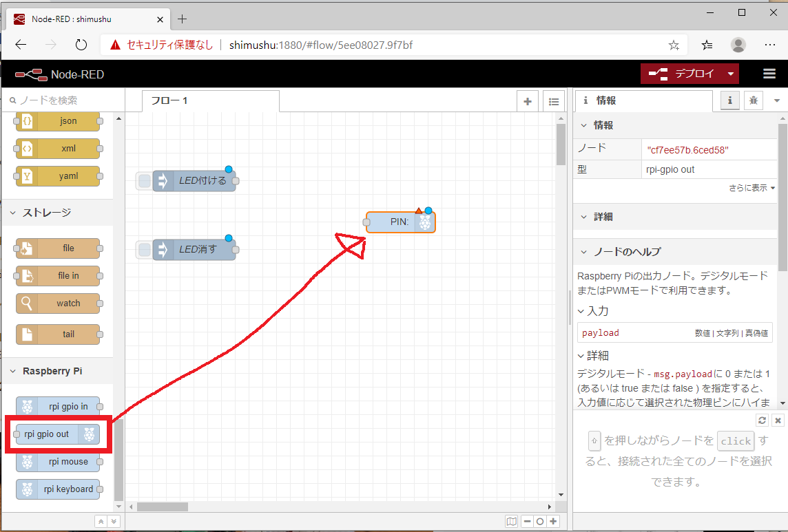Image resolution: width=788 pixels, height=532 pixels.
Task: Click the workspace horizontal scrollbar thumb
Action: tap(163, 507)
